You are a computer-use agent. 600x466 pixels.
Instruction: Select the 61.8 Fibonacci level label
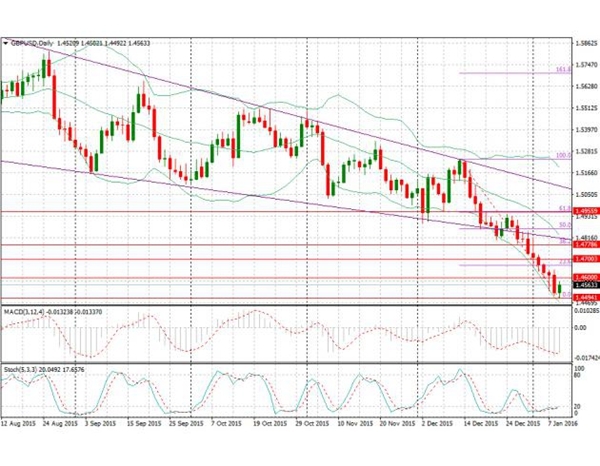[x=564, y=208]
